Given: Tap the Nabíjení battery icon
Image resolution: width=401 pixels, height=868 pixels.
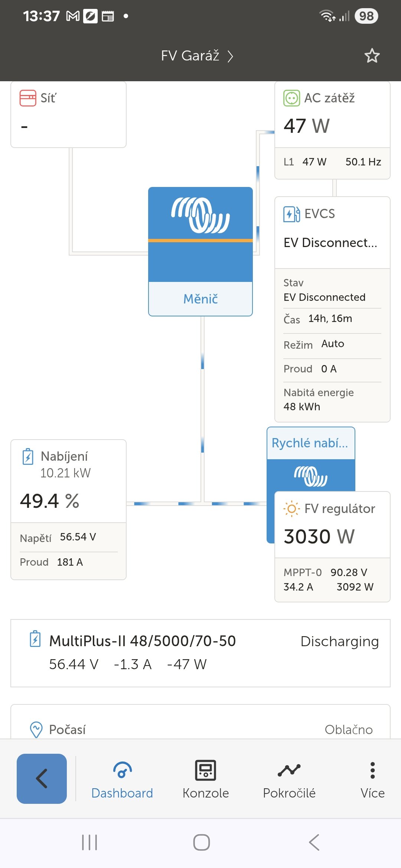Looking at the screenshot, I should click(x=28, y=457).
